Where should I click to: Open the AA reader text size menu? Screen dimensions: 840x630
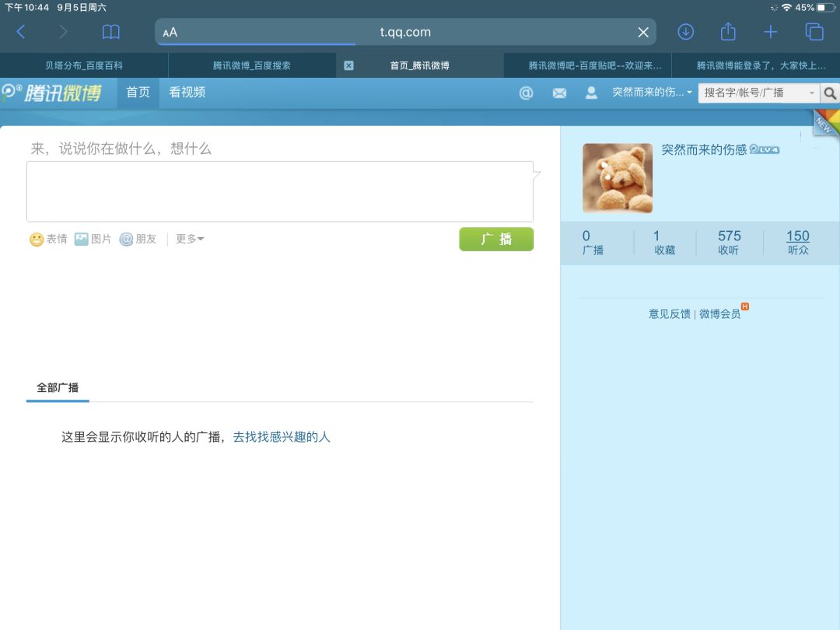(x=170, y=32)
